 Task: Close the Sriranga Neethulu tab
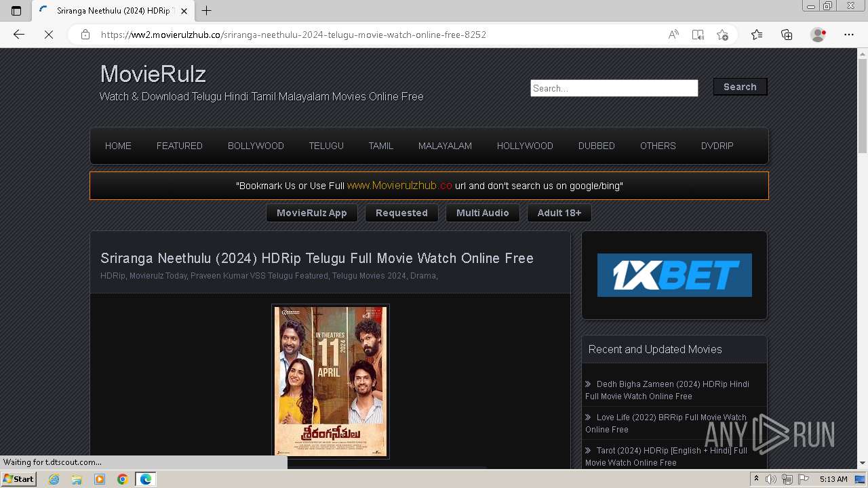(184, 11)
